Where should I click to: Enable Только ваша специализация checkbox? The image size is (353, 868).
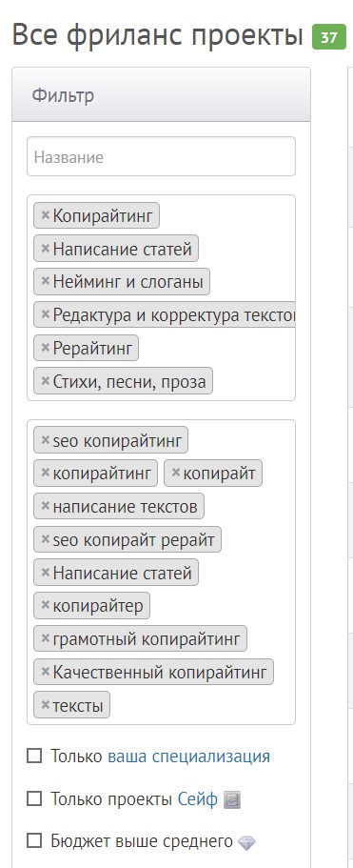point(34,756)
